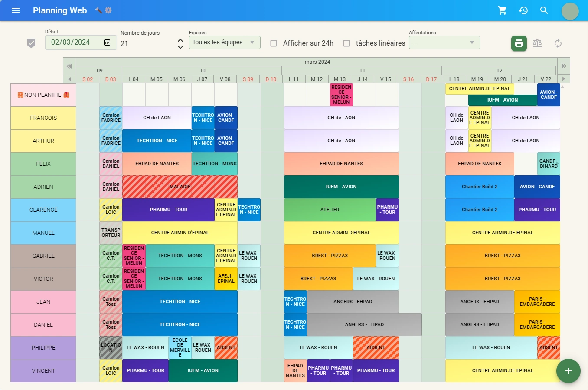This screenshot has height=390, width=588.
Task: Open ECOLE DE MERVILLE task for Philippe
Action: click(x=180, y=348)
